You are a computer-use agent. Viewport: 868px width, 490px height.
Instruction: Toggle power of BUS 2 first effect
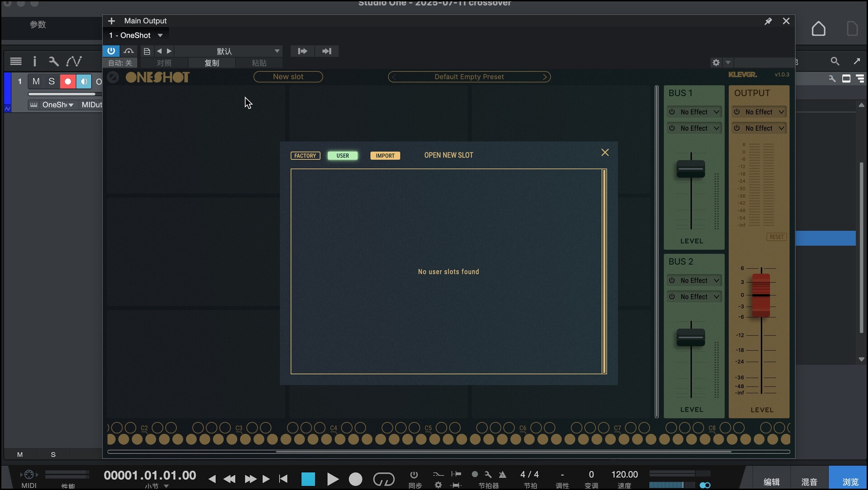pos(672,281)
